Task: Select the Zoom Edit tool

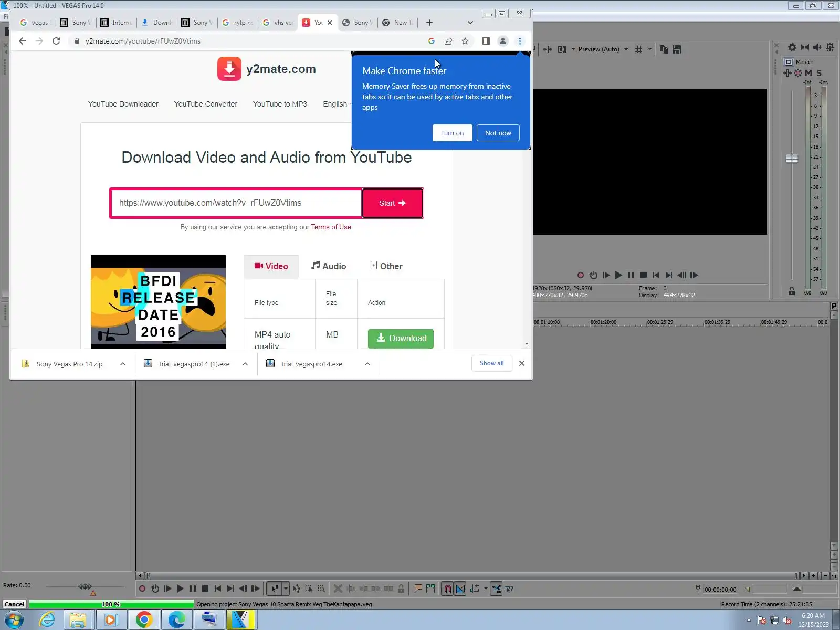Action: click(321, 589)
